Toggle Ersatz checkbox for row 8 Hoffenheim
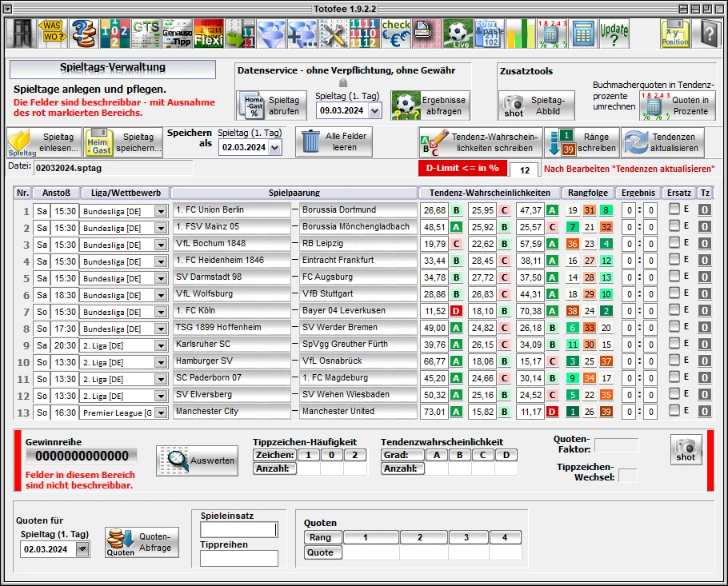The image size is (728, 586). click(x=674, y=327)
